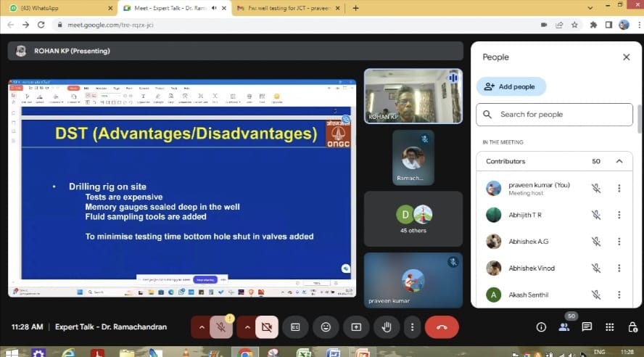Click the Add people button
This screenshot has width=644, height=357.
[511, 86]
